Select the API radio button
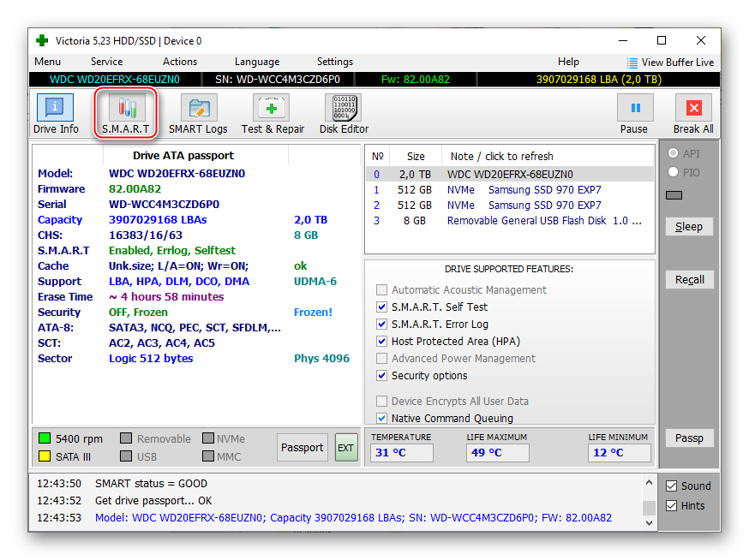The width and height of the screenshot is (749, 560). pyautogui.click(x=674, y=153)
